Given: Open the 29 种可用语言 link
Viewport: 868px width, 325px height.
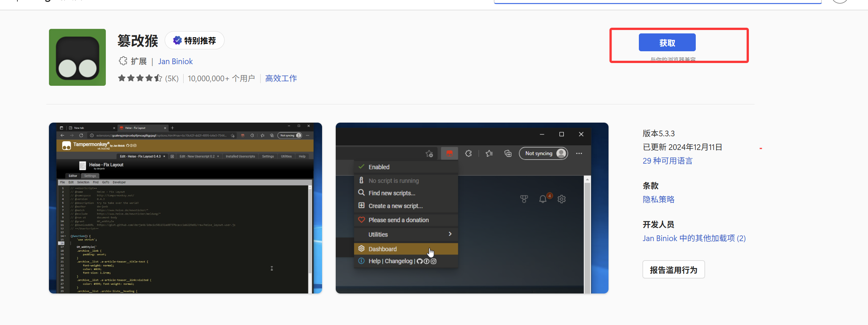Looking at the screenshot, I should (x=668, y=161).
